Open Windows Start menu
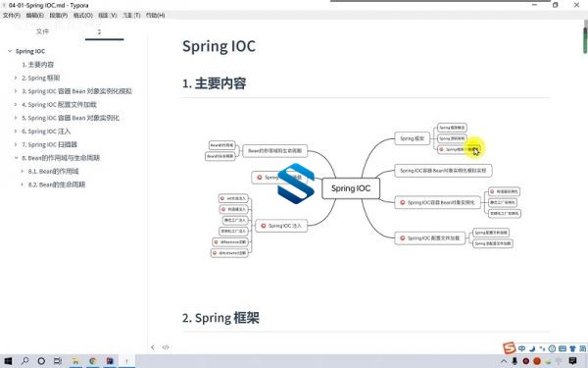This screenshot has width=588, height=368. pyautogui.click(x=8, y=361)
